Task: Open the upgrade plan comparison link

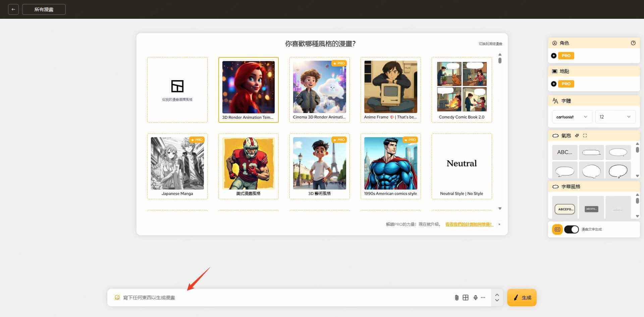Action: (x=469, y=224)
